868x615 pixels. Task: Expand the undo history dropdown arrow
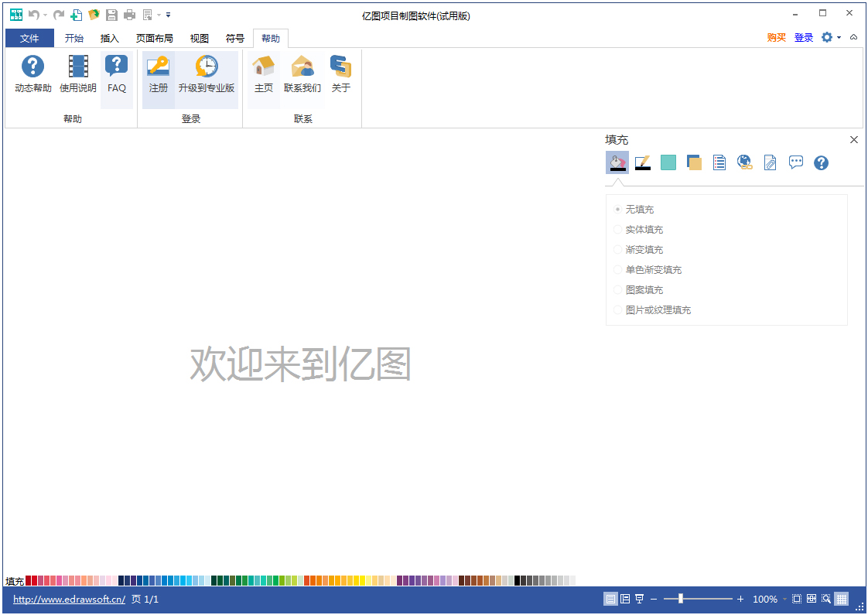pyautogui.click(x=46, y=15)
